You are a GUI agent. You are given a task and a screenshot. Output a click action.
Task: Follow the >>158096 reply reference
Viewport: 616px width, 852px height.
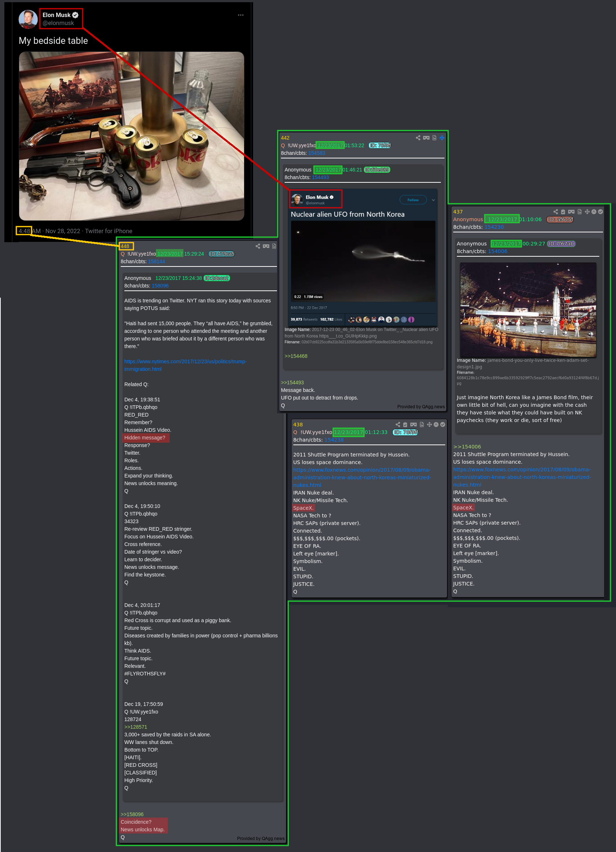coord(132,814)
